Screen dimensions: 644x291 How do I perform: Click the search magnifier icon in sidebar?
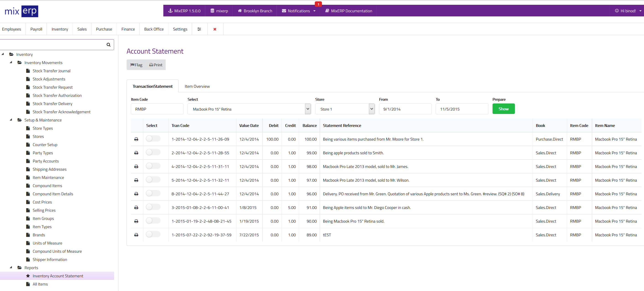(108, 45)
